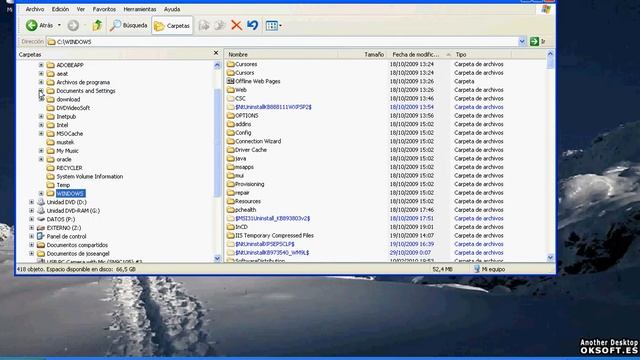Screen dimensions: 640x360
Task: Click the Move To folder icon
Action: (x=204, y=25)
